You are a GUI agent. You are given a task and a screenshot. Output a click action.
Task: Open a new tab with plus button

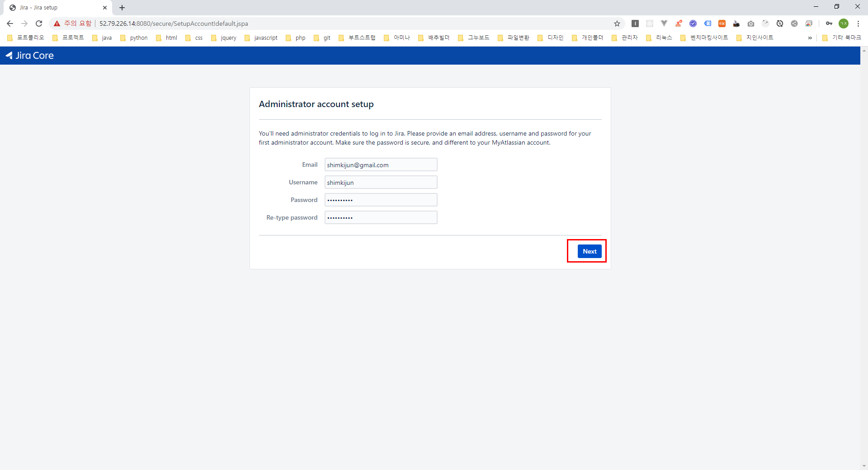[x=122, y=8]
